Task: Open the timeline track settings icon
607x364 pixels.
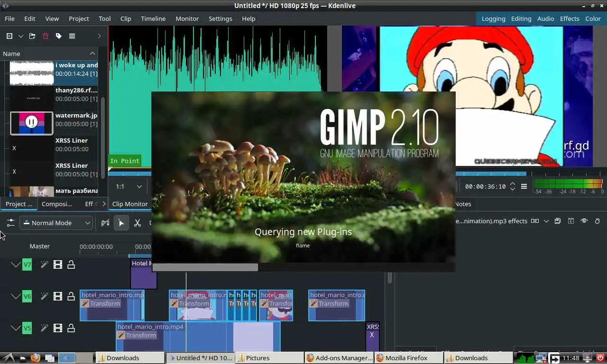Action: (x=10, y=223)
